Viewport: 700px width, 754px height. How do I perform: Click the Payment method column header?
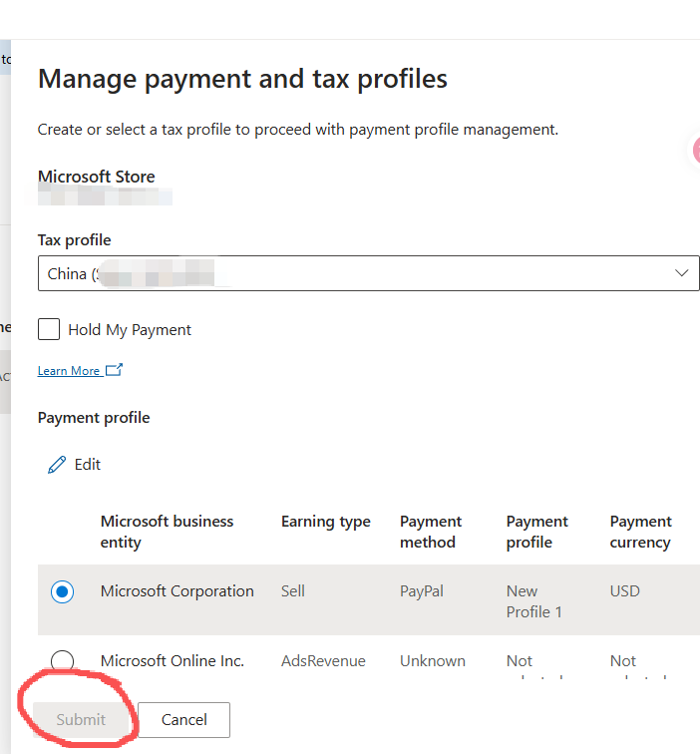(431, 532)
